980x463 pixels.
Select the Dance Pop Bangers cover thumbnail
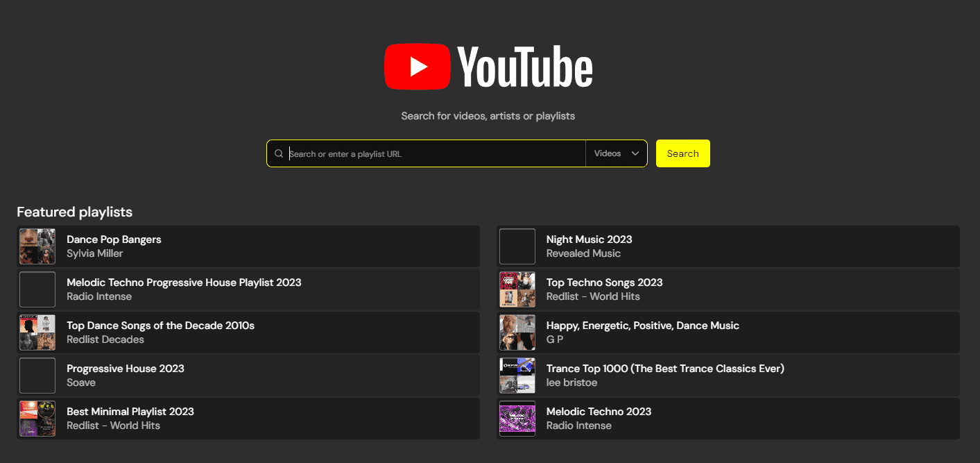click(37, 246)
